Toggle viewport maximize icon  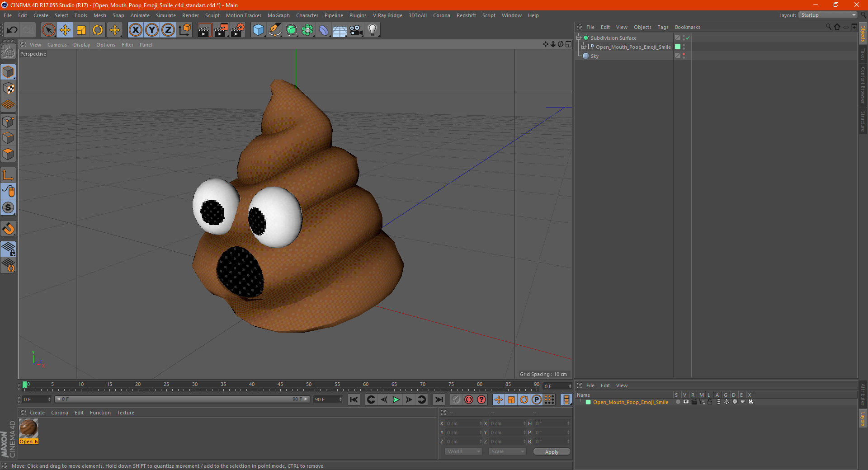pos(568,44)
